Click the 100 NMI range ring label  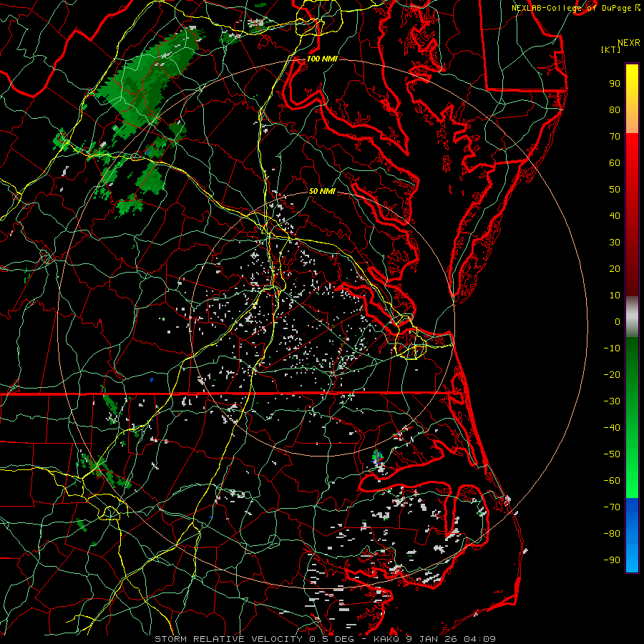coord(322,59)
